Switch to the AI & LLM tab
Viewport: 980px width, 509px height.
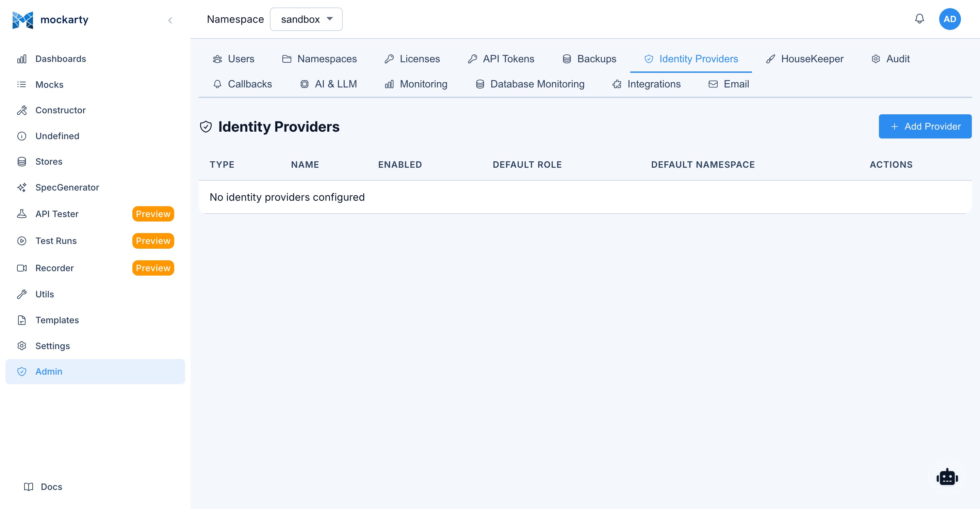pos(328,84)
